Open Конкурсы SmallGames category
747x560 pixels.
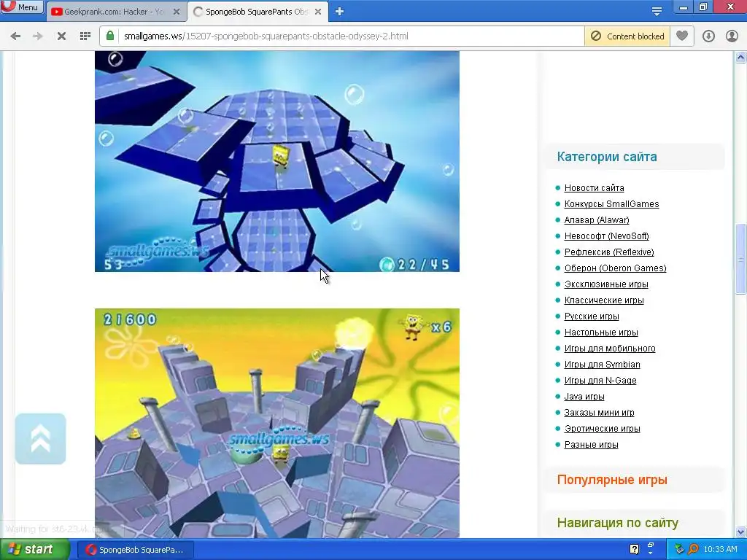point(612,204)
